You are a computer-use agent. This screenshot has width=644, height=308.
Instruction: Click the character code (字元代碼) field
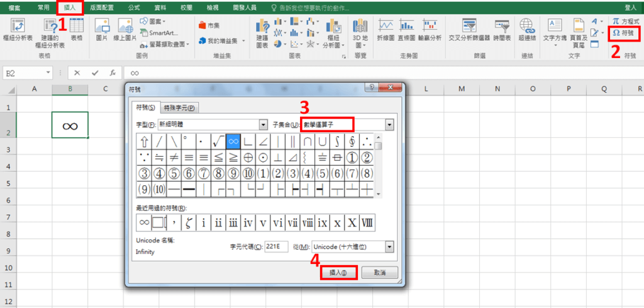275,247
